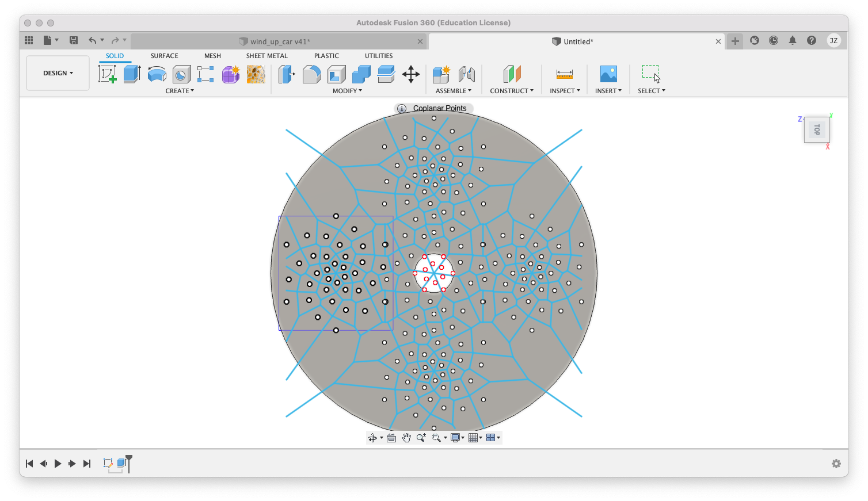Click the Joint tool icon
Screen dimensions: 868x501
[466, 74]
